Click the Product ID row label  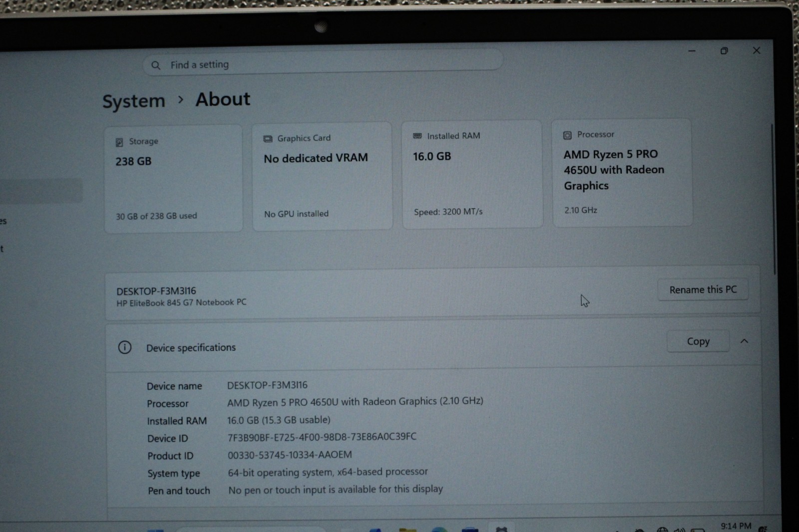(x=170, y=456)
